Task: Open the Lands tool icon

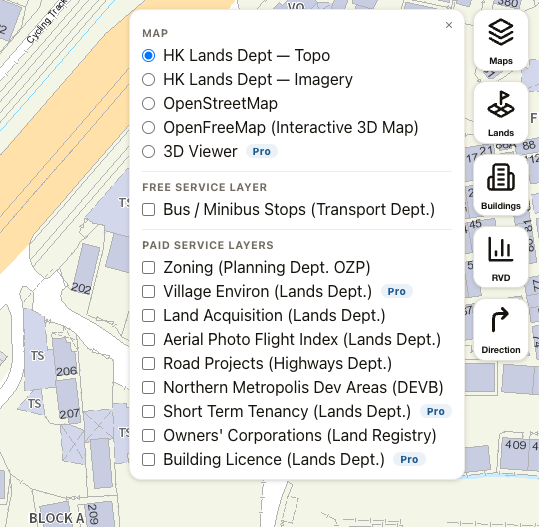Action: tap(501, 113)
